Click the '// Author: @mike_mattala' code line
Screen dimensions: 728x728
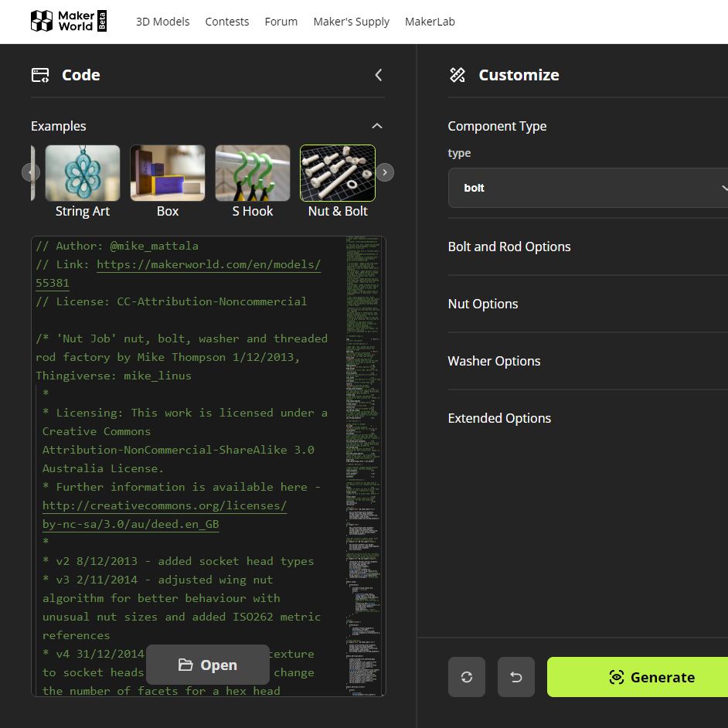point(117,246)
